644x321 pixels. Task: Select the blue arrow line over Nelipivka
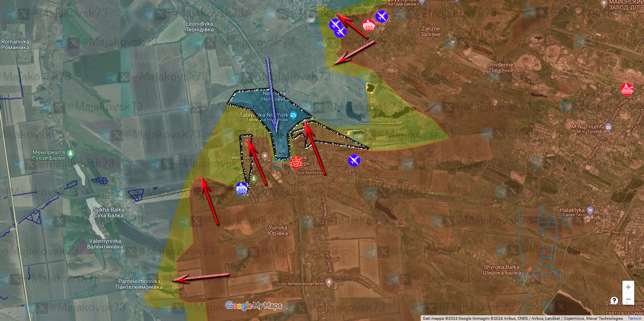tap(272, 96)
